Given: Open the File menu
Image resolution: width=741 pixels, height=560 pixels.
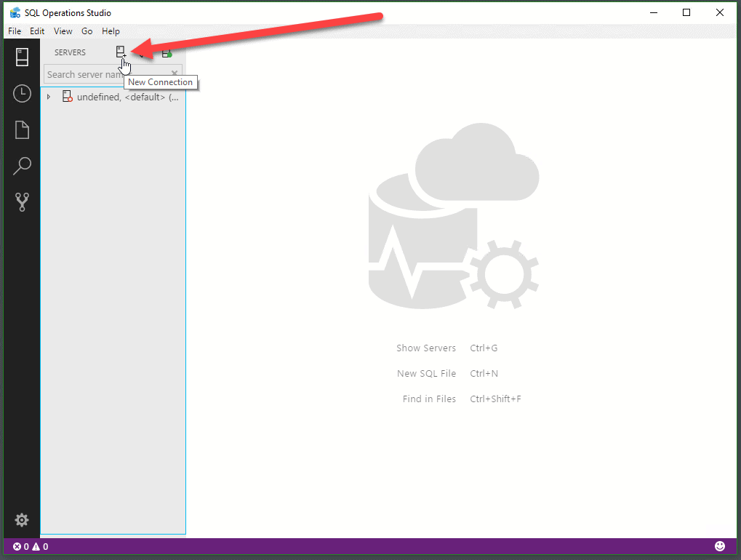Looking at the screenshot, I should coord(15,31).
